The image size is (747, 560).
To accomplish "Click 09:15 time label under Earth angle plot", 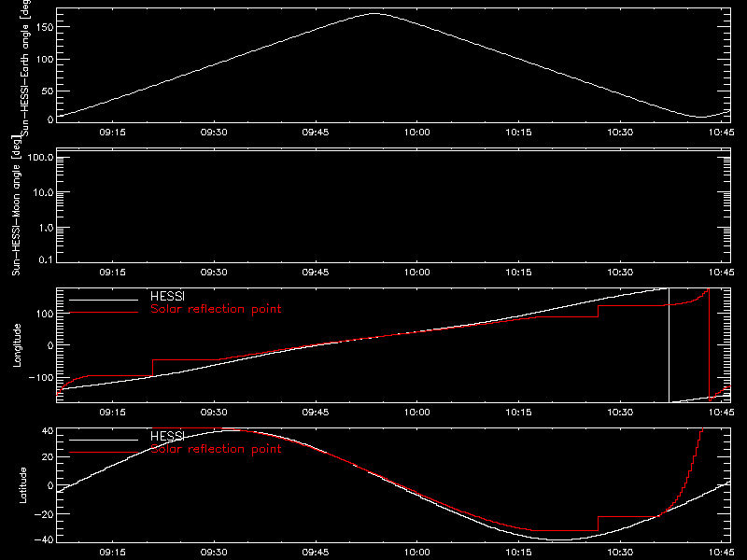I will pos(112,133).
